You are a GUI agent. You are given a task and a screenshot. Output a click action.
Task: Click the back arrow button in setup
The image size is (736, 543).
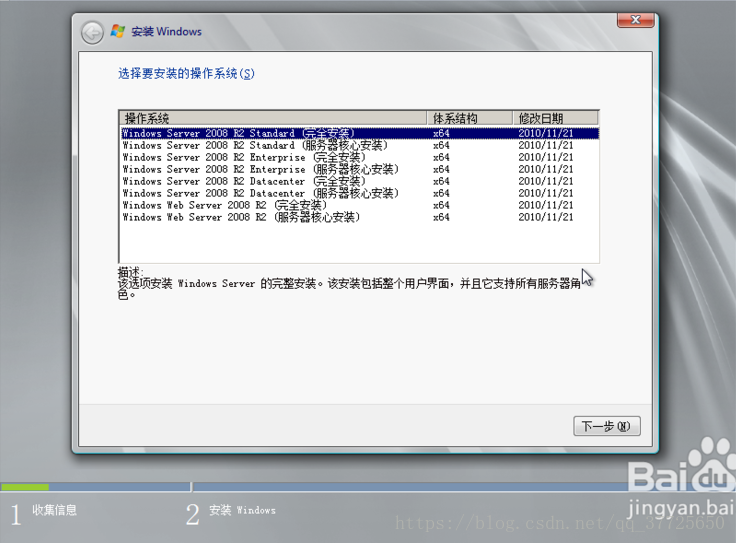point(92,33)
